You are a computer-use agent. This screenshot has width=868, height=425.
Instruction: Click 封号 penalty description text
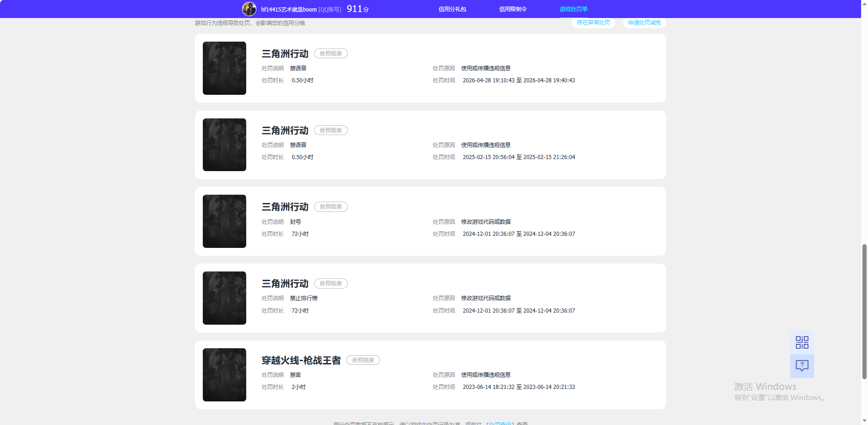295,222
